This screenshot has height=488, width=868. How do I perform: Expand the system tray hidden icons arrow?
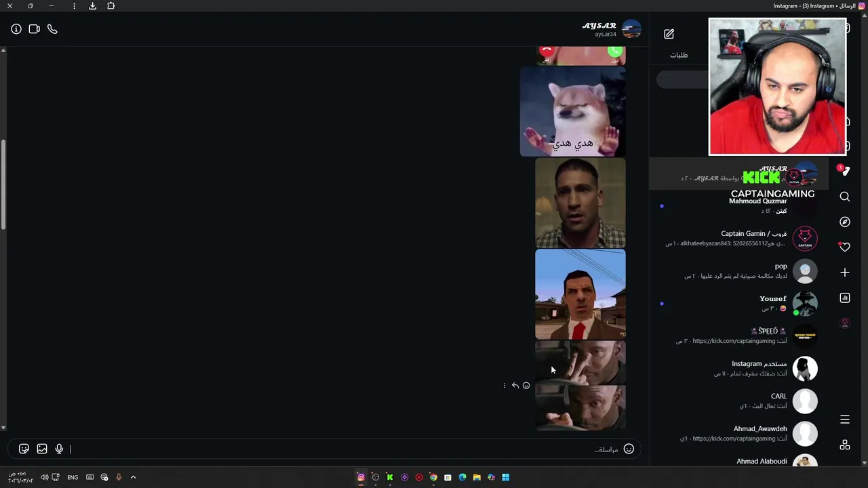(133, 477)
